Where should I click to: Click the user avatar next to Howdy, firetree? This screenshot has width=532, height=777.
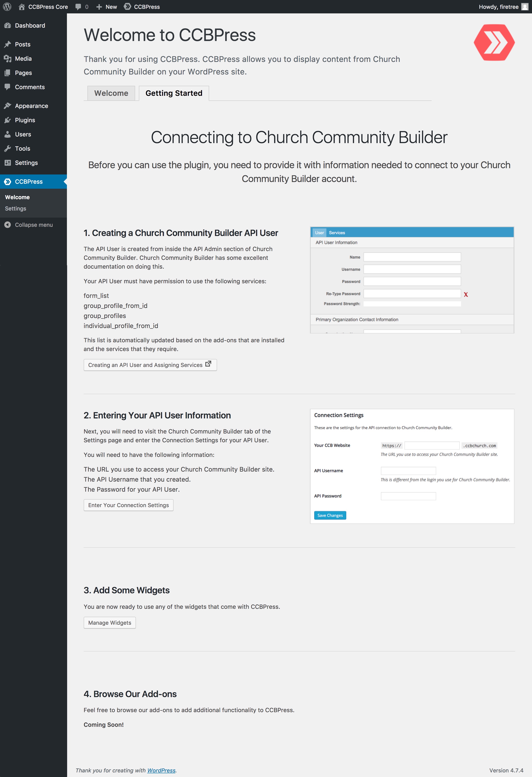525,7
